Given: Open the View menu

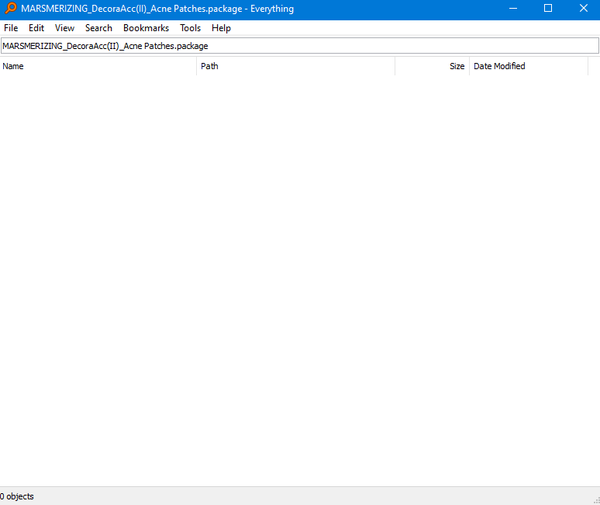Looking at the screenshot, I should point(64,28).
